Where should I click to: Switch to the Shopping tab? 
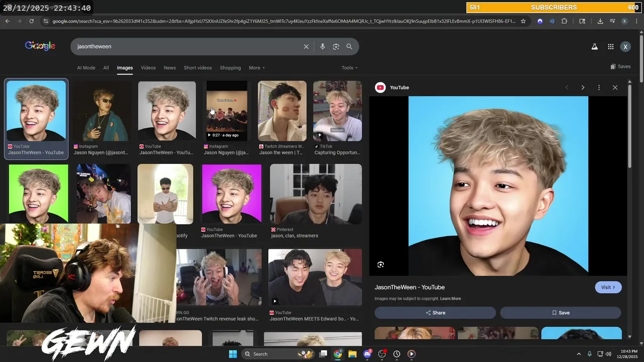(x=230, y=68)
